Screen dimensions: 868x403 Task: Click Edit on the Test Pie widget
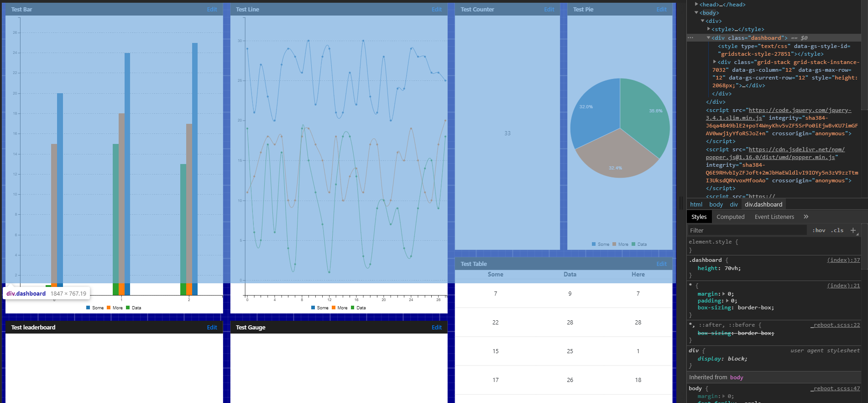661,9
